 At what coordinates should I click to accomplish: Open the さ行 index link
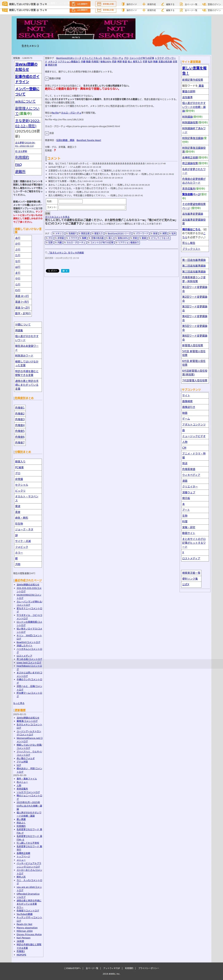(x=18, y=250)
